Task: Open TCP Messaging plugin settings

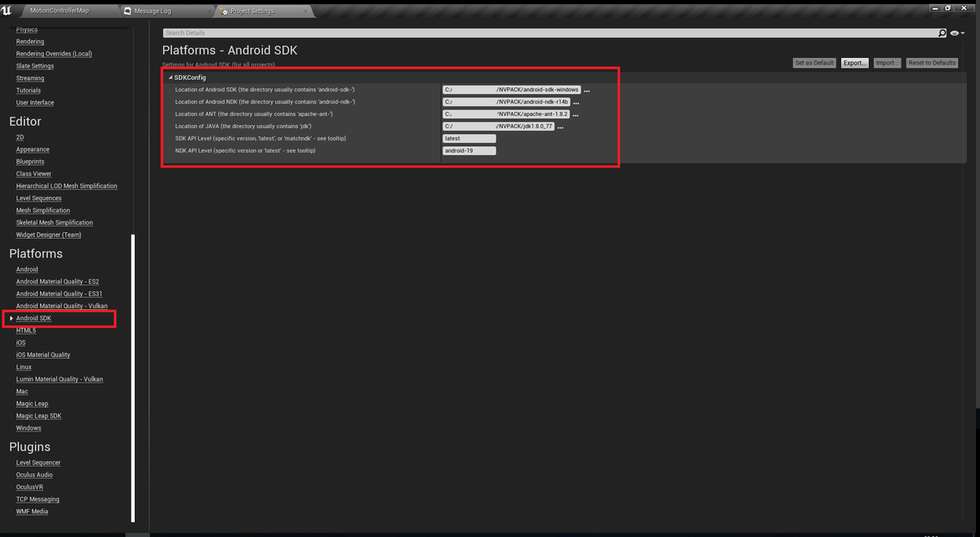Action: [x=38, y=499]
